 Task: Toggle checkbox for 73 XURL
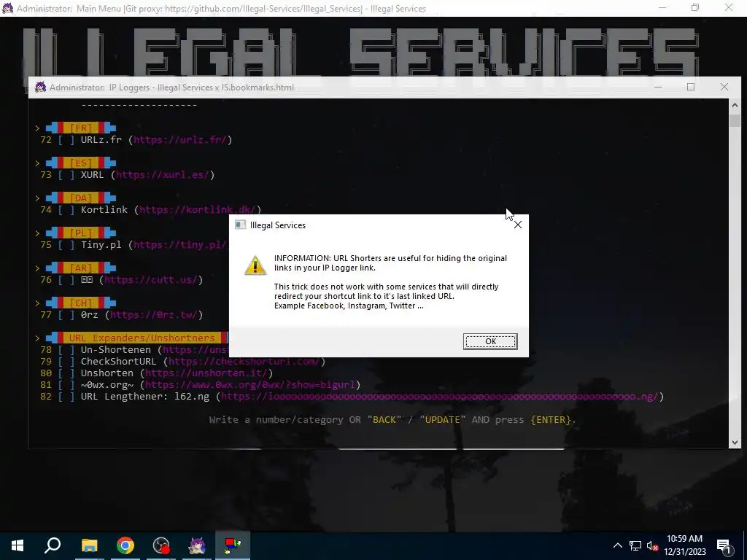(x=66, y=175)
